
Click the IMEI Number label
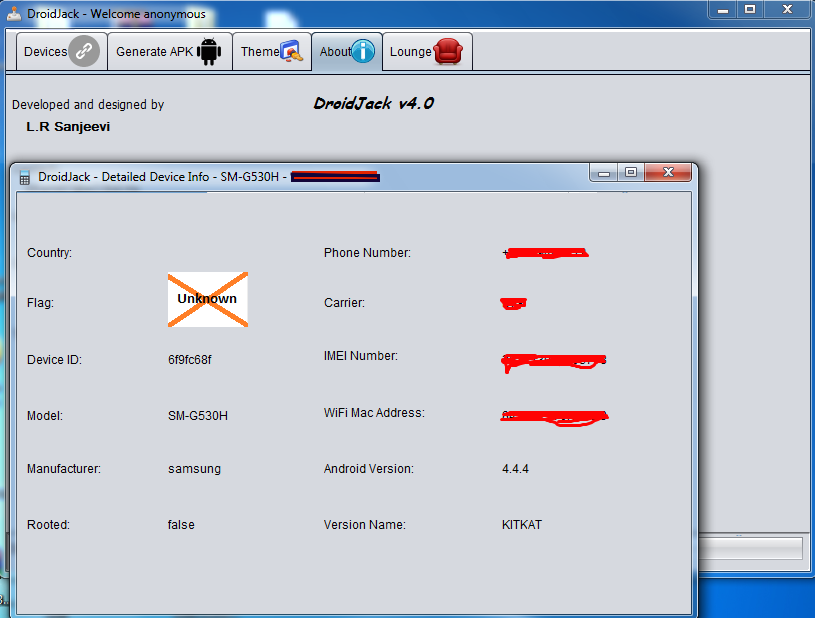[361, 356]
